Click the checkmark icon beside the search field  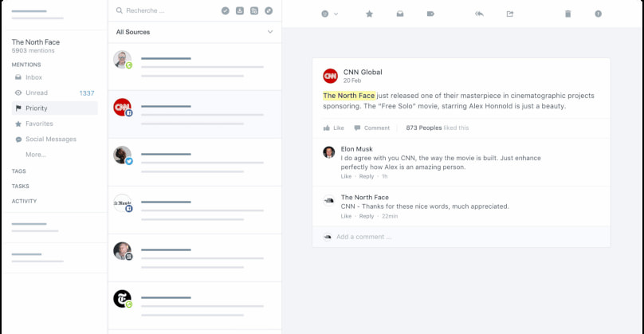click(225, 10)
